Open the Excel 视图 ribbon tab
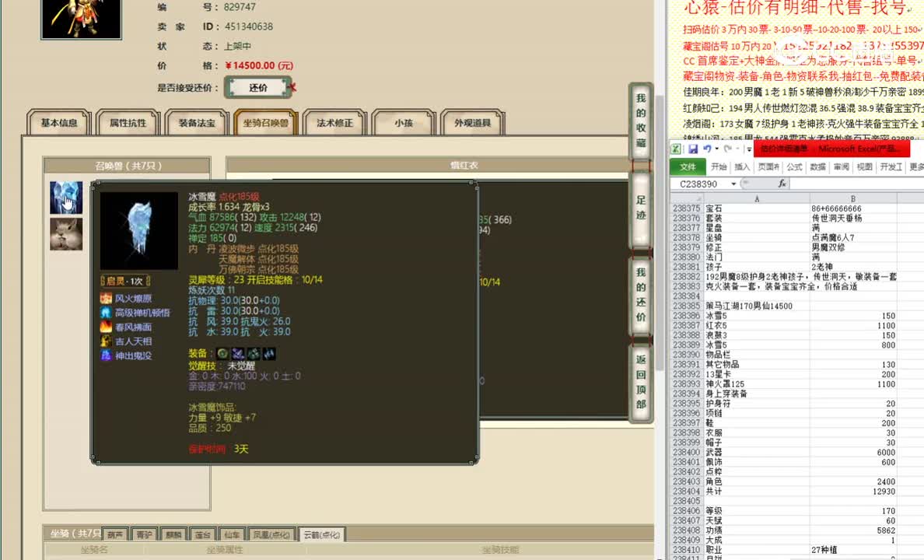 (x=864, y=166)
